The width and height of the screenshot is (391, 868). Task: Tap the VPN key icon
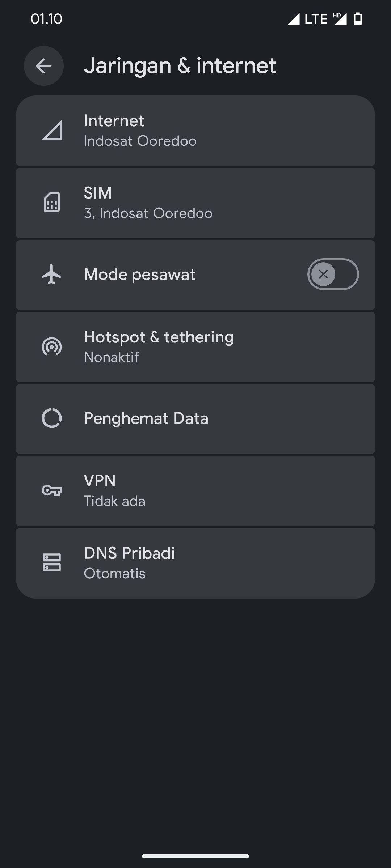pos(52,491)
